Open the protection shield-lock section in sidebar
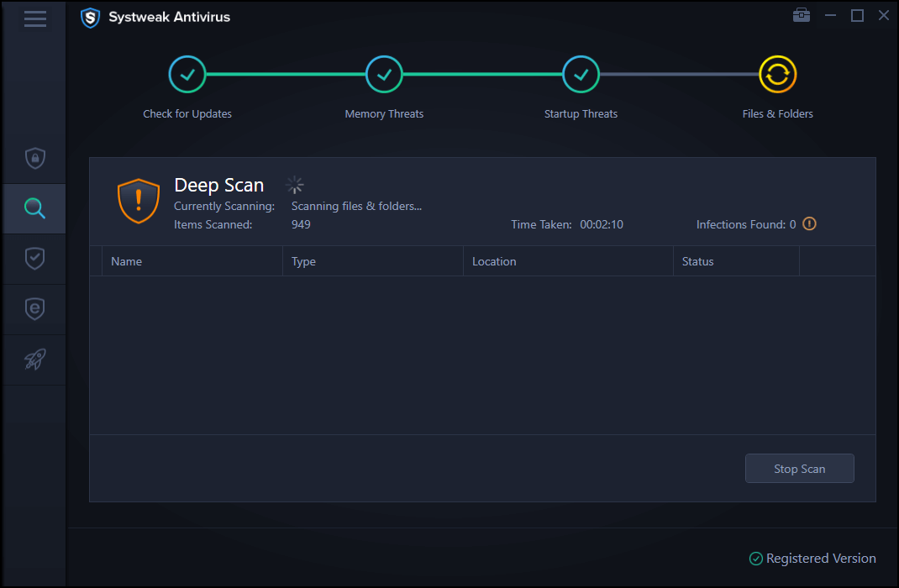 point(34,158)
